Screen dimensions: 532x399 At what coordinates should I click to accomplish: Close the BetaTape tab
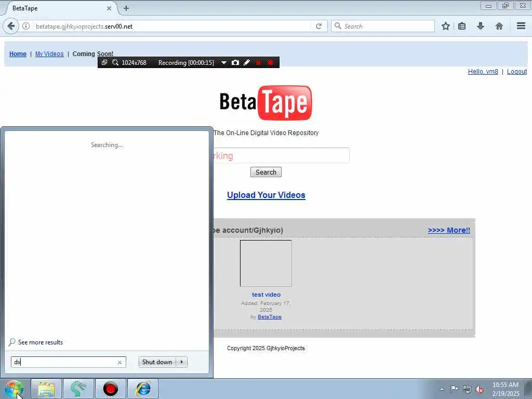coord(109,8)
